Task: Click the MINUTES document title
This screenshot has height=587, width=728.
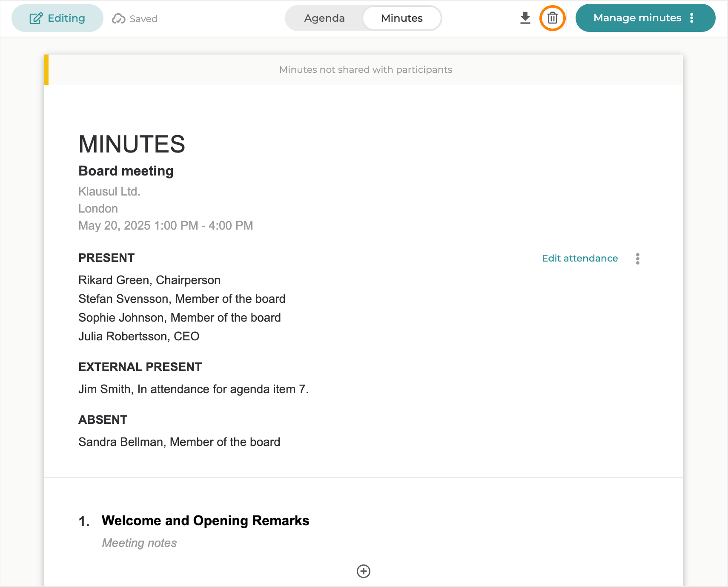Action: pyautogui.click(x=132, y=144)
